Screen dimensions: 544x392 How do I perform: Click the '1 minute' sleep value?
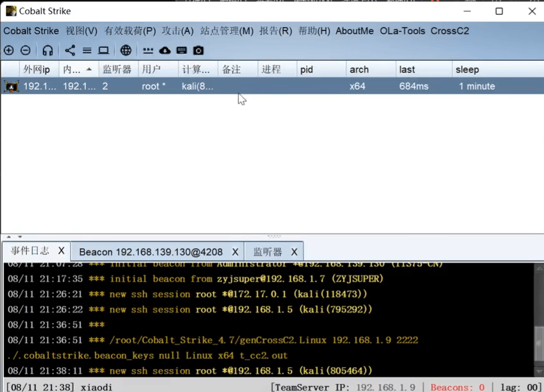click(x=476, y=86)
